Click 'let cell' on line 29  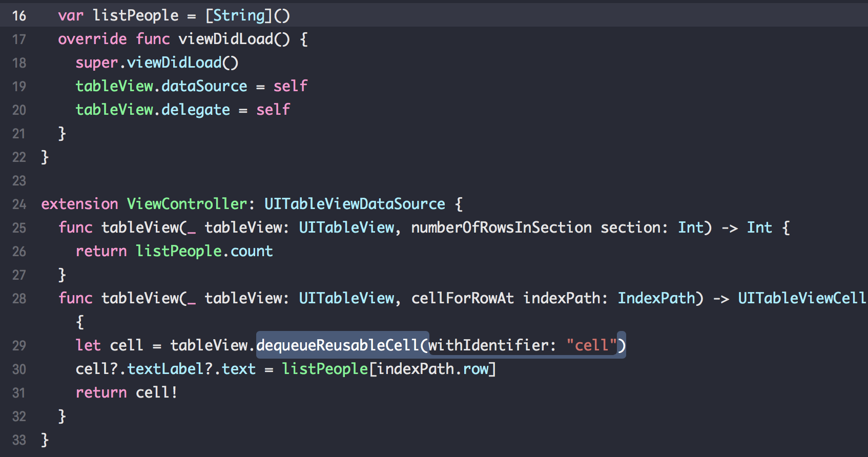110,345
